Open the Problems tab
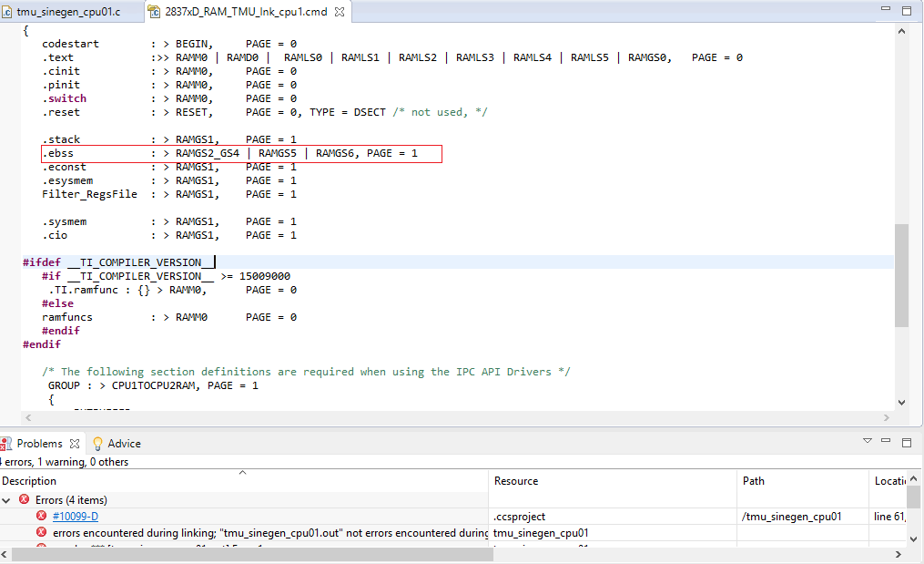This screenshot has height=564, width=924. tap(39, 444)
